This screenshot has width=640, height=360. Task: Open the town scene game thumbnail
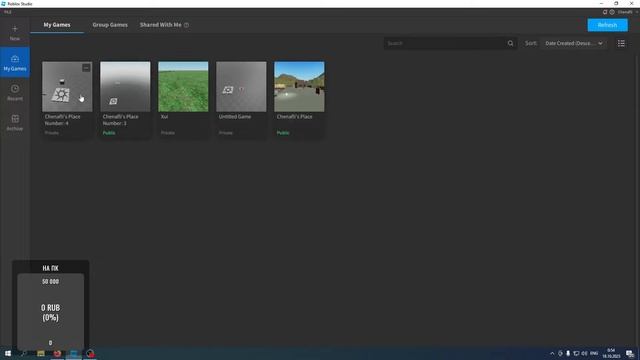pyautogui.click(x=299, y=87)
